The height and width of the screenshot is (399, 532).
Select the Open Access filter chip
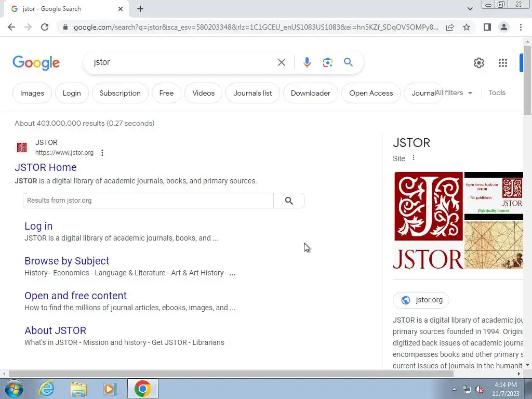pyautogui.click(x=371, y=93)
